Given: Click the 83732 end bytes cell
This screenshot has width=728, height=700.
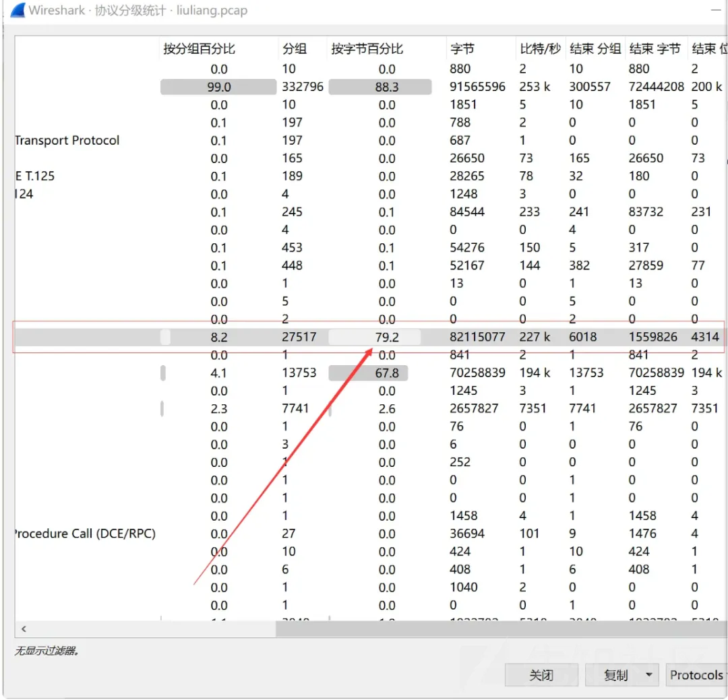Looking at the screenshot, I should tap(646, 212).
